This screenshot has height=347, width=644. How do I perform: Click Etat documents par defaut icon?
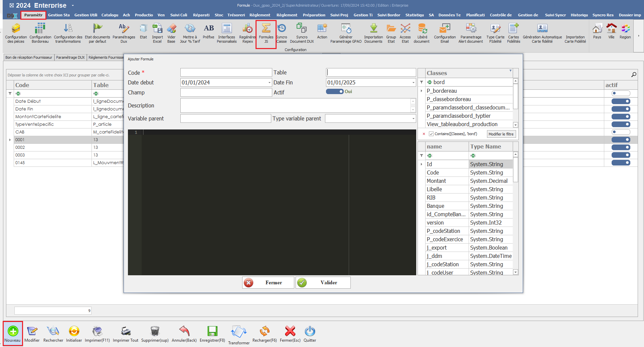pos(97,33)
